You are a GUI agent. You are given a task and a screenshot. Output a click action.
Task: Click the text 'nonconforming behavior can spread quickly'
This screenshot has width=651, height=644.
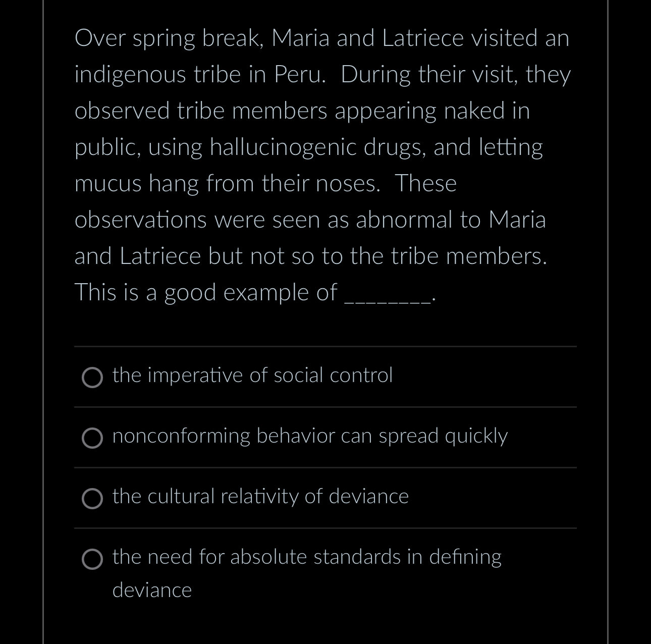tap(310, 436)
